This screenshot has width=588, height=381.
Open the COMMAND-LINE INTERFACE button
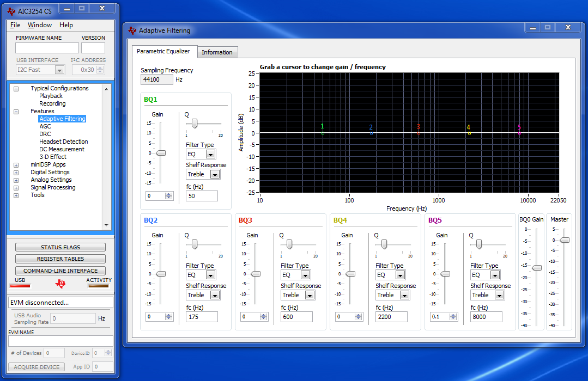(60, 271)
